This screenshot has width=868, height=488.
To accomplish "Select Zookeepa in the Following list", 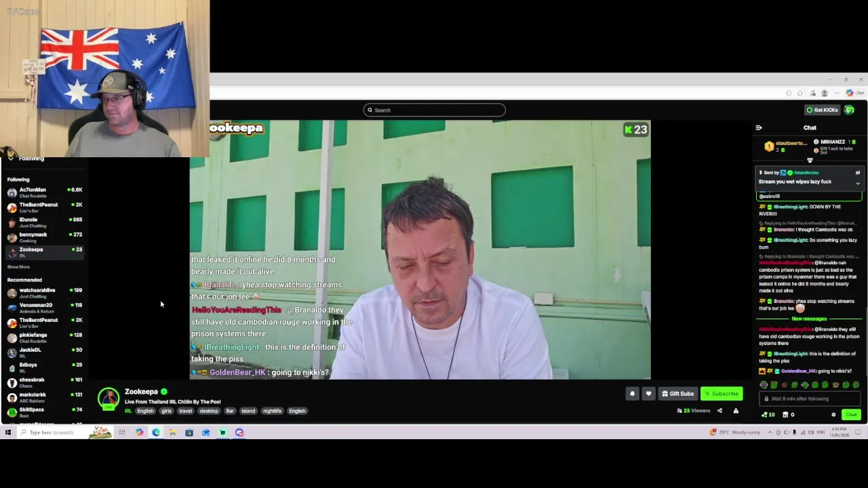I will point(45,252).
